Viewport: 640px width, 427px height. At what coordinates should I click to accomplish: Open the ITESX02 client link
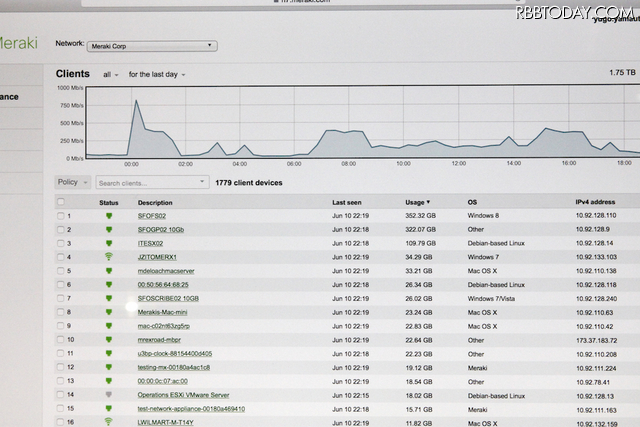pos(150,243)
